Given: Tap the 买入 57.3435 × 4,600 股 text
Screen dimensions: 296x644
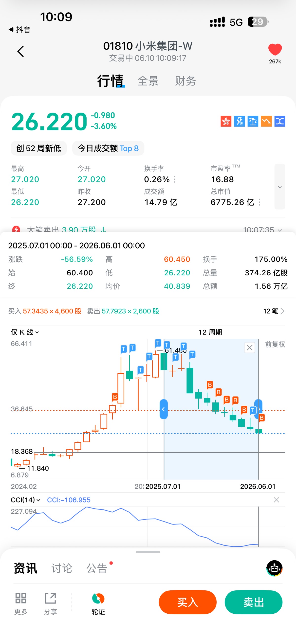Looking at the screenshot, I should click(45, 311).
